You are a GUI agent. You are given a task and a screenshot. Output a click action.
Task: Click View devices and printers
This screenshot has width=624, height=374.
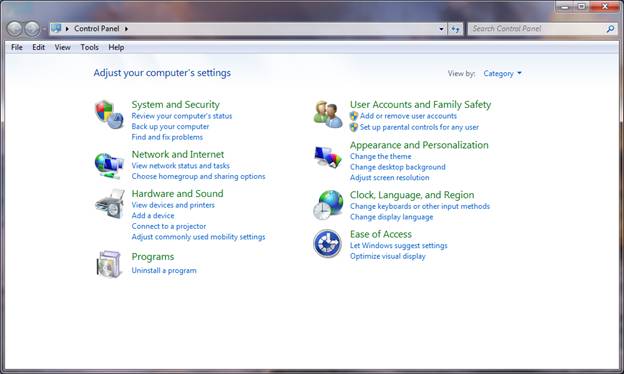pyautogui.click(x=173, y=205)
